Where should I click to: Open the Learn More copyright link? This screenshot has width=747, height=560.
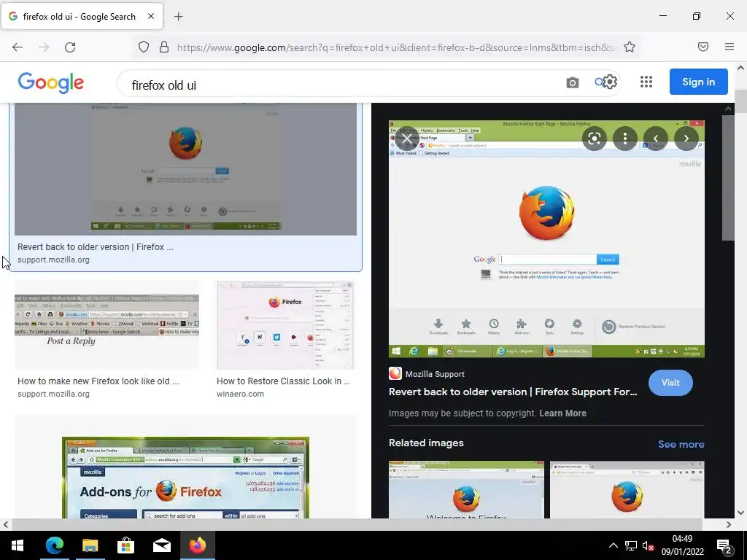click(x=562, y=413)
